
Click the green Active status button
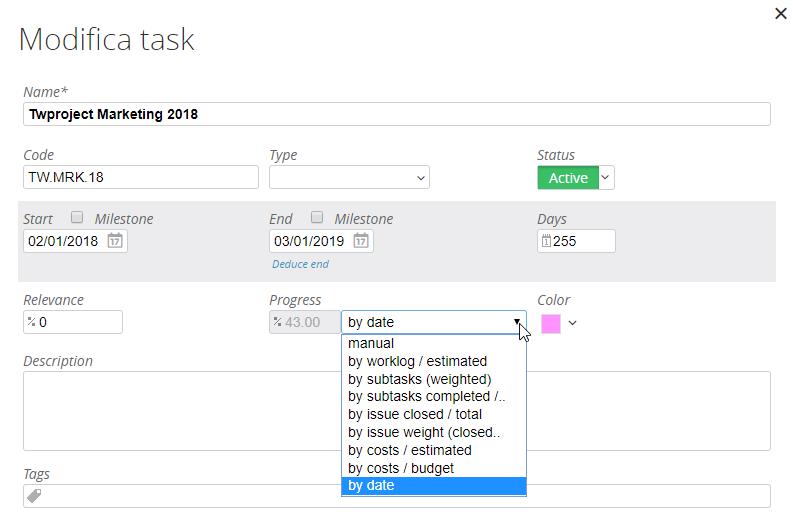568,178
